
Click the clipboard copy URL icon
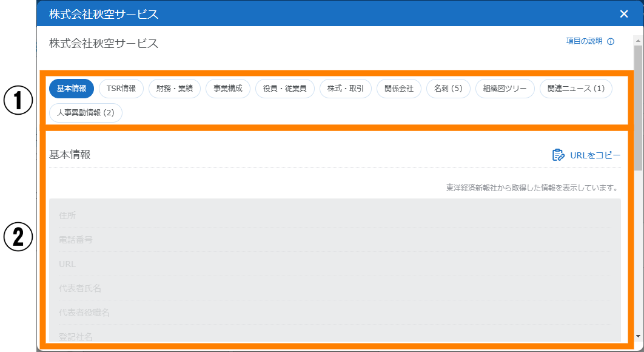coord(558,155)
